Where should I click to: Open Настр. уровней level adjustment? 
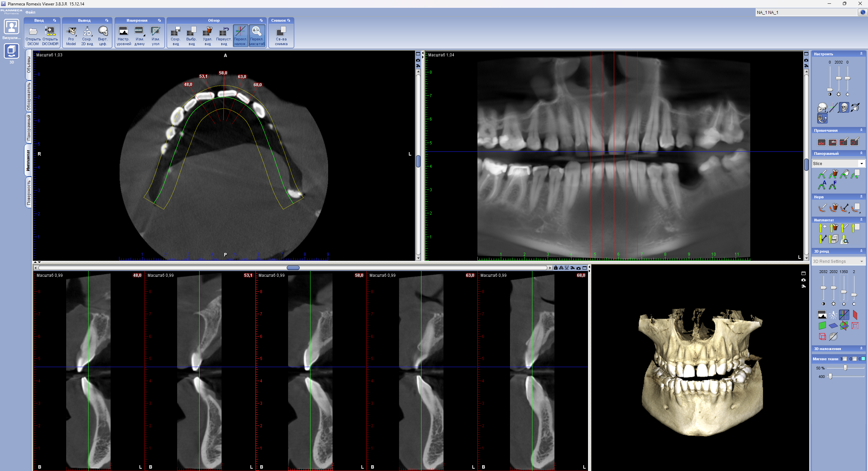pyautogui.click(x=124, y=36)
